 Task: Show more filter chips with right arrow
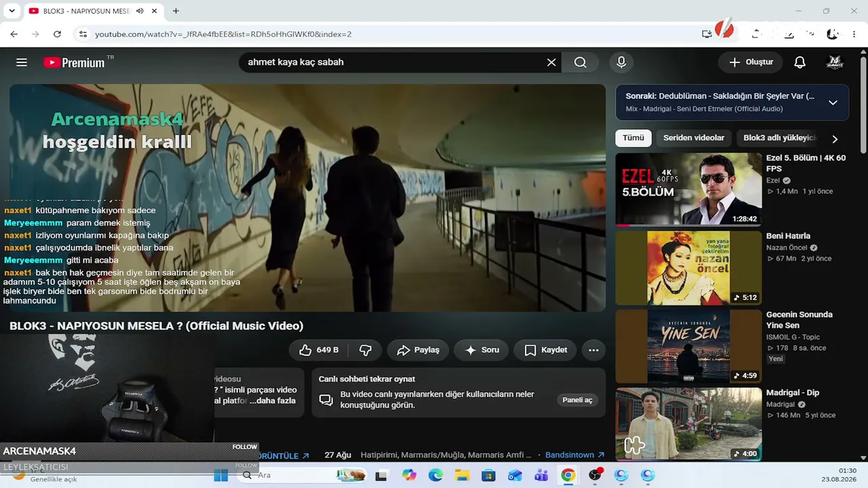coord(835,138)
